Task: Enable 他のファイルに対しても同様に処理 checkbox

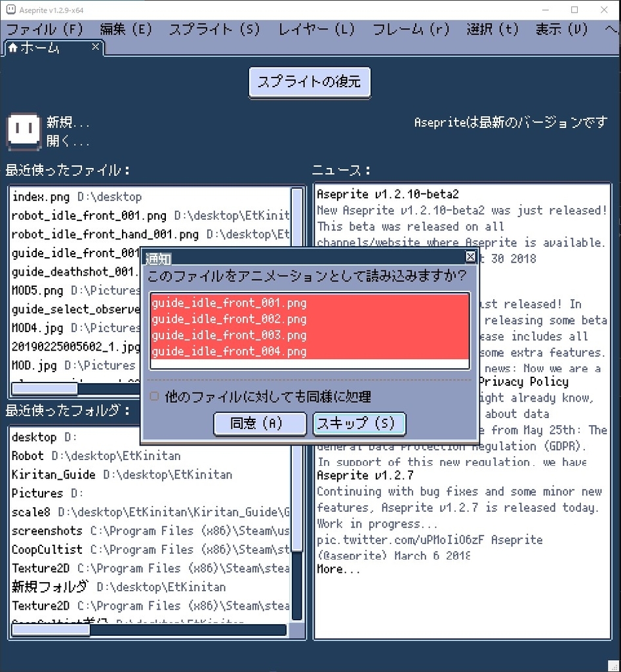Action: 154,396
